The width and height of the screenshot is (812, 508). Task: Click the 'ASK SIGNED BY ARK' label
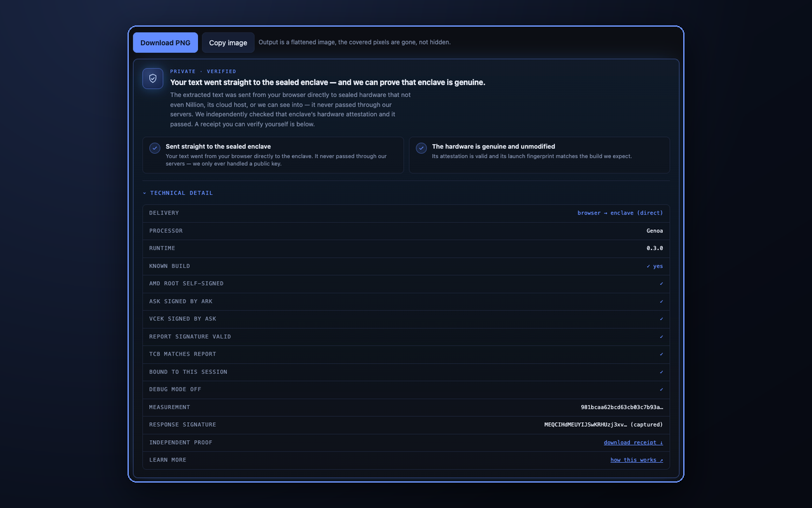tap(181, 302)
